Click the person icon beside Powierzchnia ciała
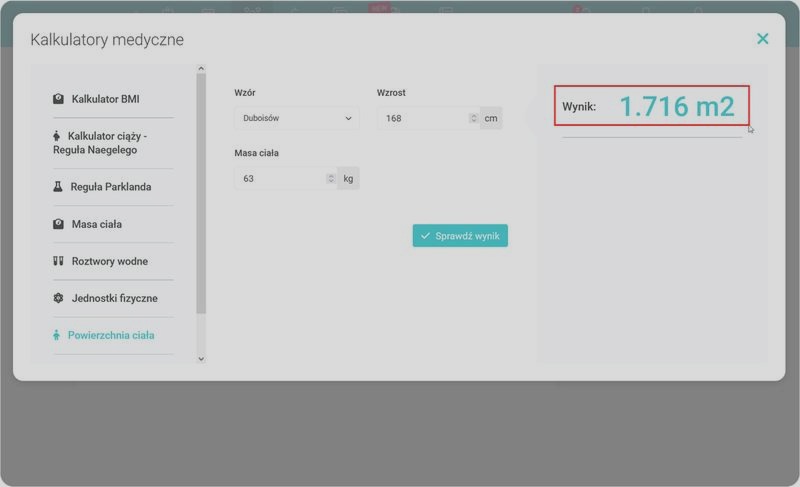Screen dimensions: 800x487 coord(56,335)
